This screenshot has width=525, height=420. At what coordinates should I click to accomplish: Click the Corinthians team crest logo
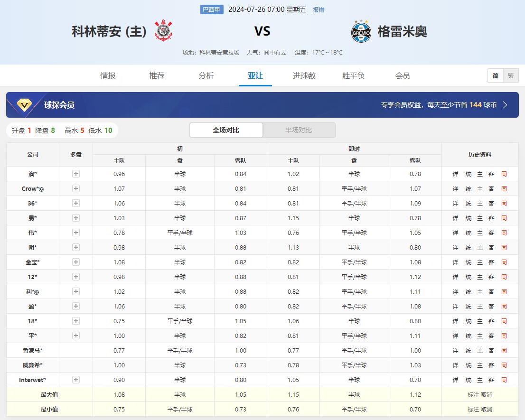164,31
